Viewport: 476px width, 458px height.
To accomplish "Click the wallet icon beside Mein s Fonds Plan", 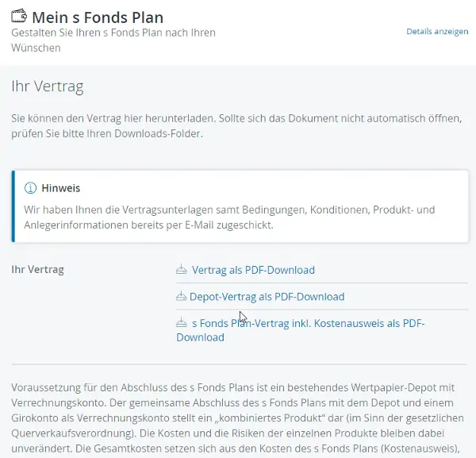I will [19, 16].
